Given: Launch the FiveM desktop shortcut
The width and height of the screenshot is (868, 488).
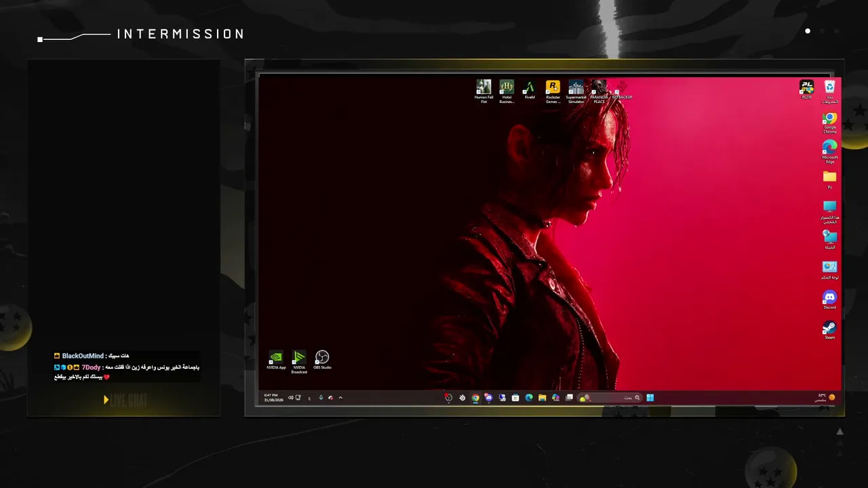Looking at the screenshot, I should click(x=530, y=90).
